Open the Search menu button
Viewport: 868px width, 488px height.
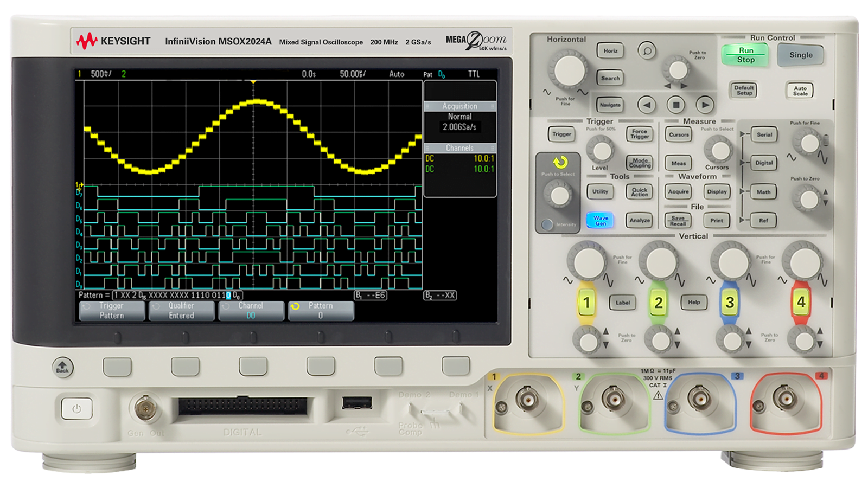610,78
